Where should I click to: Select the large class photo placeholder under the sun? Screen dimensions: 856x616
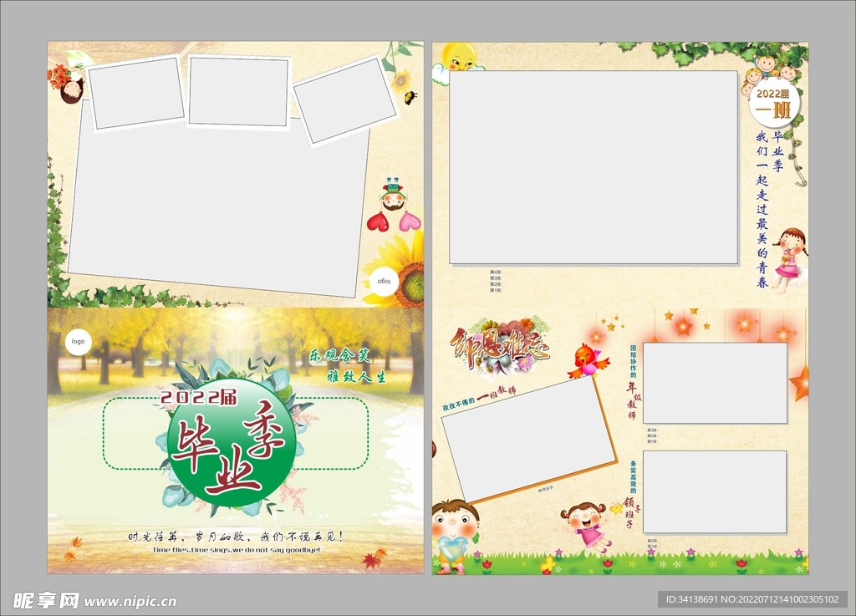(x=594, y=167)
